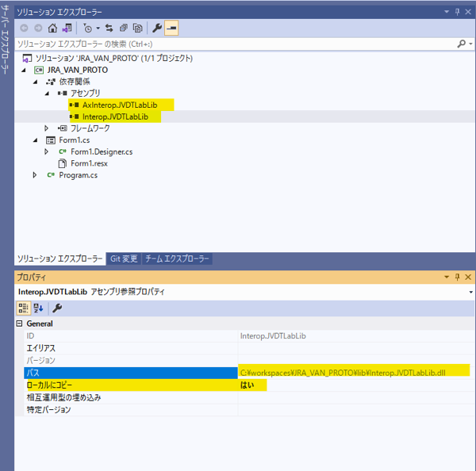This screenshot has height=471, width=476.
Task: Switch to the Git 変更 tab
Action: pyautogui.click(x=123, y=258)
